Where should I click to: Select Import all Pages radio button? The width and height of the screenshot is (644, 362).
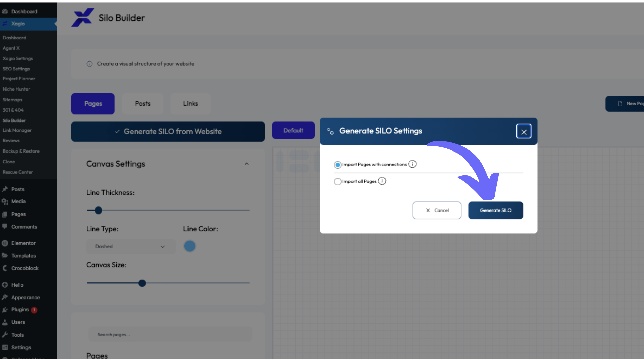pyautogui.click(x=338, y=181)
